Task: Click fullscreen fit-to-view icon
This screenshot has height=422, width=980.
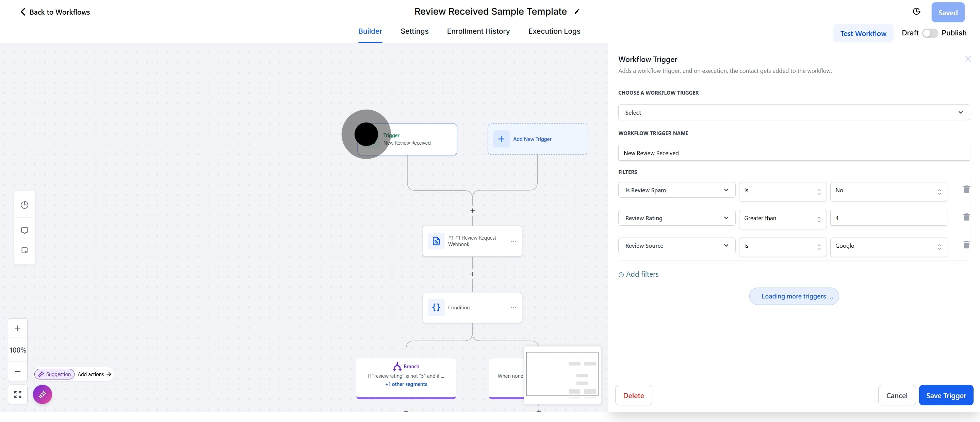Action: point(17,394)
